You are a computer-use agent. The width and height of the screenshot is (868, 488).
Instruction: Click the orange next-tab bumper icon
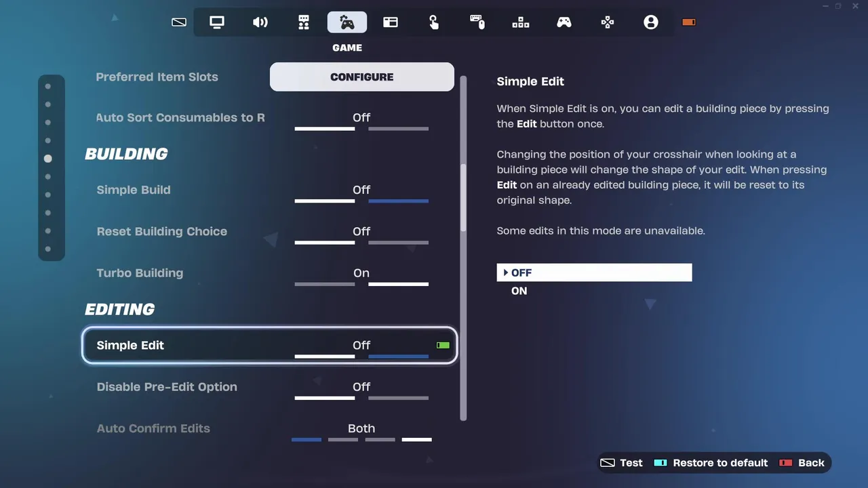point(689,22)
